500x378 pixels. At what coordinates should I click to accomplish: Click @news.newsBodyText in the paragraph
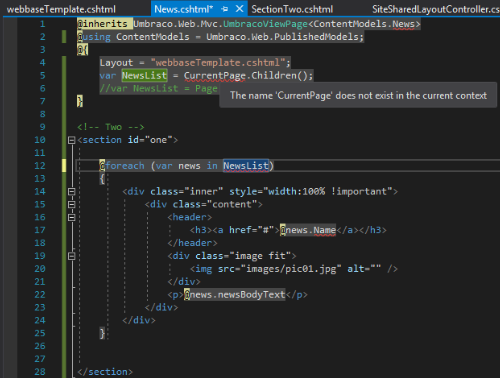pyautogui.click(x=235, y=295)
